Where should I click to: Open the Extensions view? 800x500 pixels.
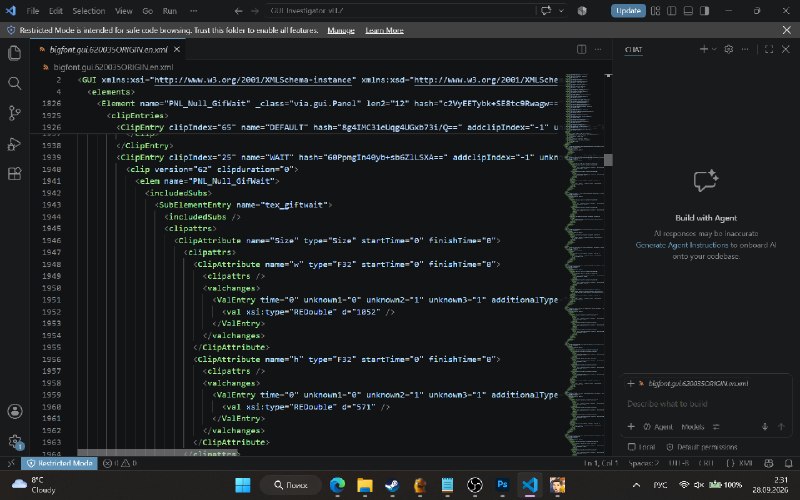click(15, 173)
